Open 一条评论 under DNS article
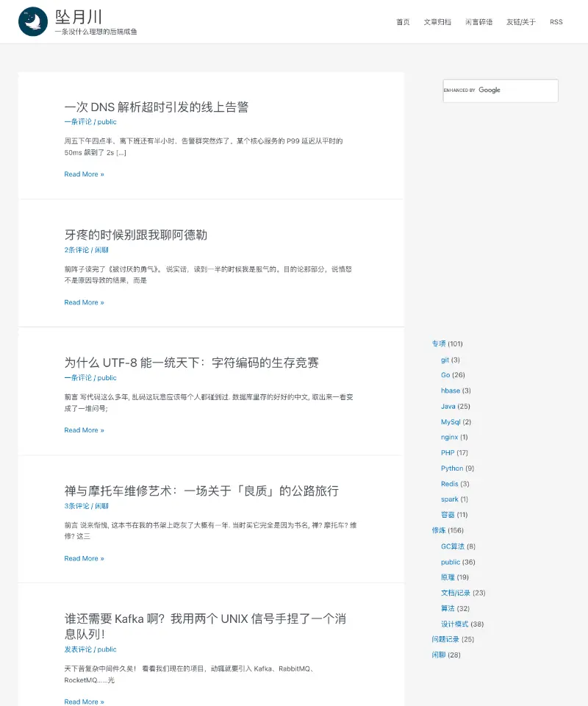 [x=78, y=121]
